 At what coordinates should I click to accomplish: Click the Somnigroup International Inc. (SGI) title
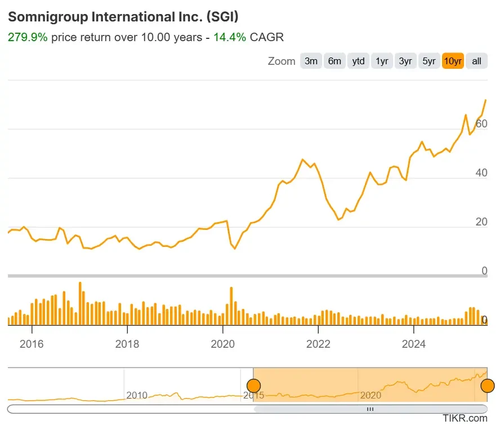[x=123, y=17]
